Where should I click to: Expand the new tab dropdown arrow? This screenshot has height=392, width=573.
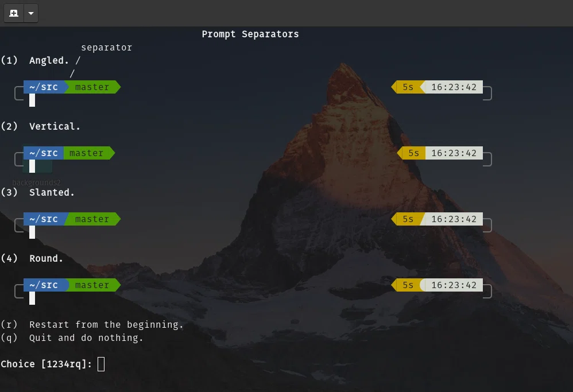(31, 14)
